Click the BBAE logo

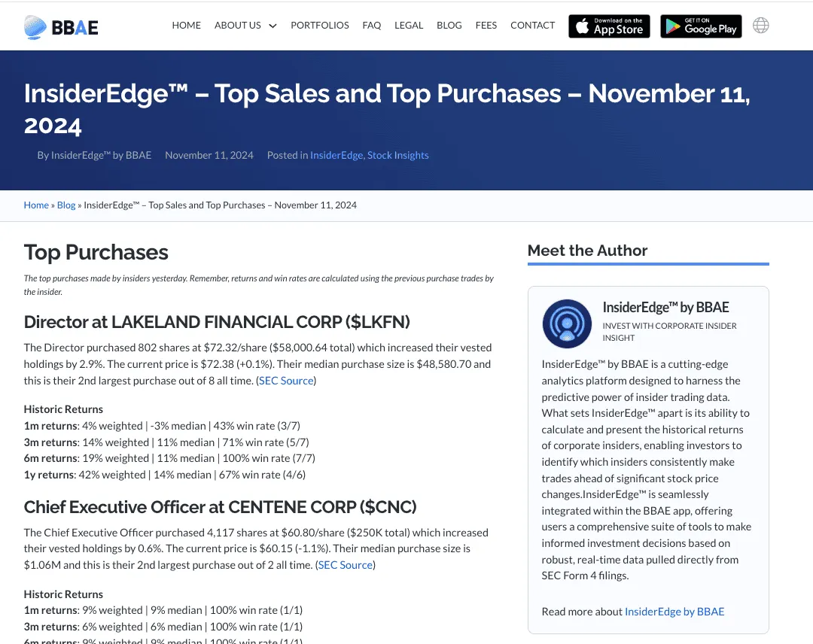tap(61, 27)
